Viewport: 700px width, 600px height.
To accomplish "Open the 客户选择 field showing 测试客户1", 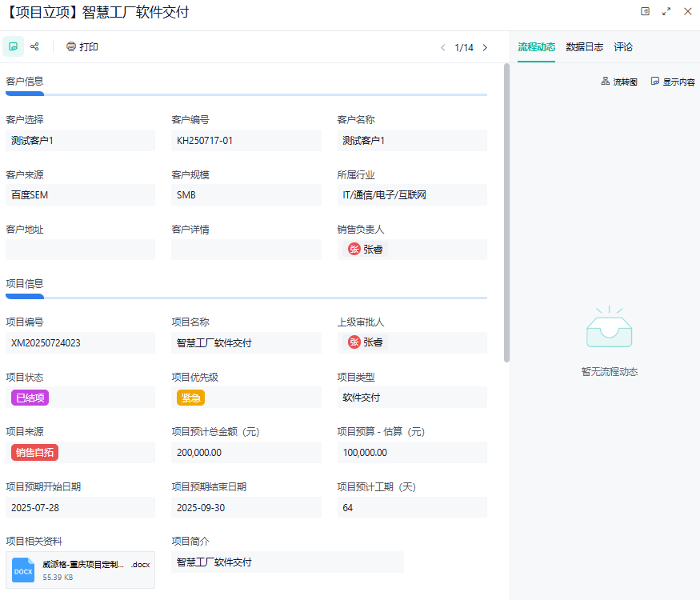I will [80, 141].
